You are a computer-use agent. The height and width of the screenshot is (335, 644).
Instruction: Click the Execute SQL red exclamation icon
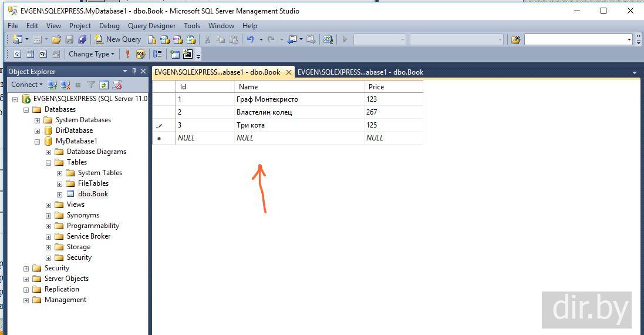pyautogui.click(x=127, y=54)
